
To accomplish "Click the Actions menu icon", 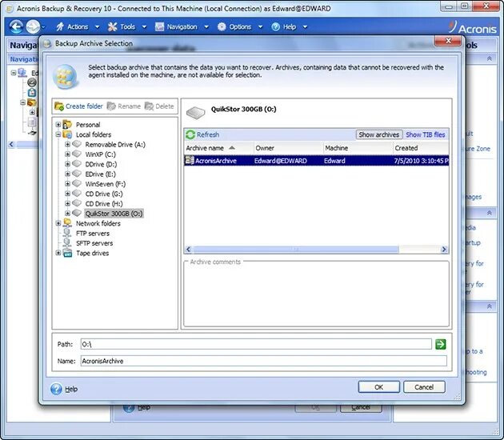I will point(60,26).
